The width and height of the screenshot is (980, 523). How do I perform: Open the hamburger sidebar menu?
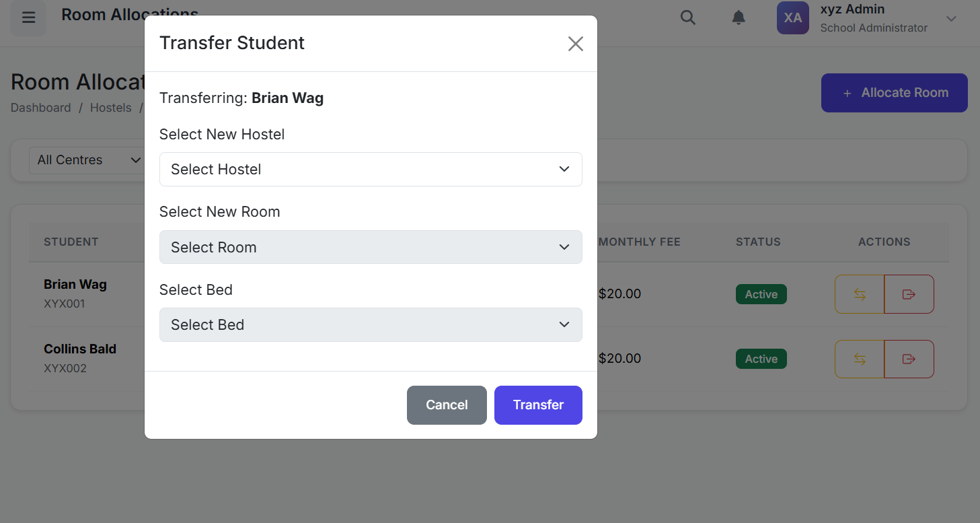(x=28, y=18)
